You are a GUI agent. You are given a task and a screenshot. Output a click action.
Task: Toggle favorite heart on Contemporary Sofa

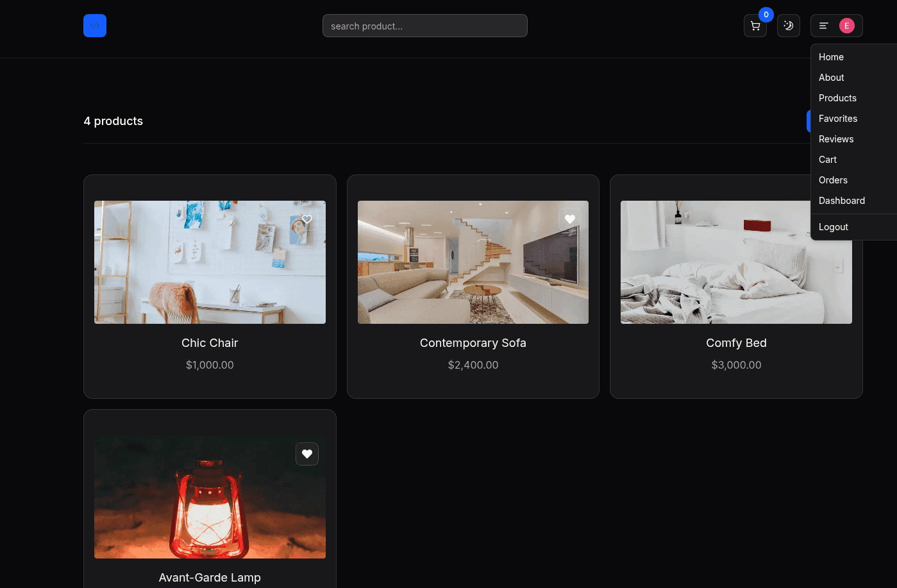(570, 219)
